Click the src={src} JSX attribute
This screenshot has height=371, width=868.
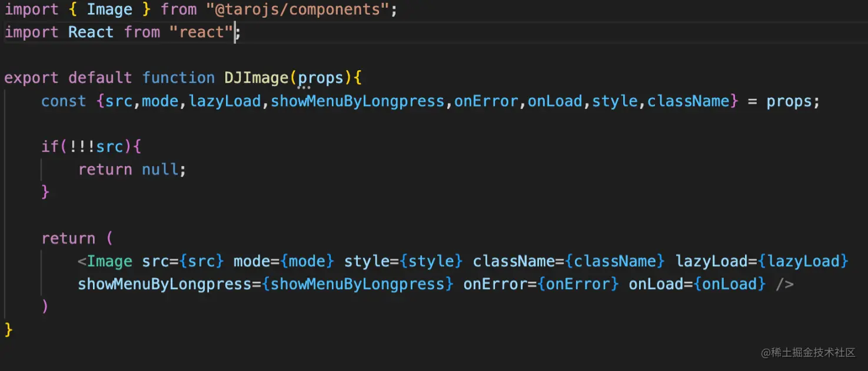click(x=183, y=261)
